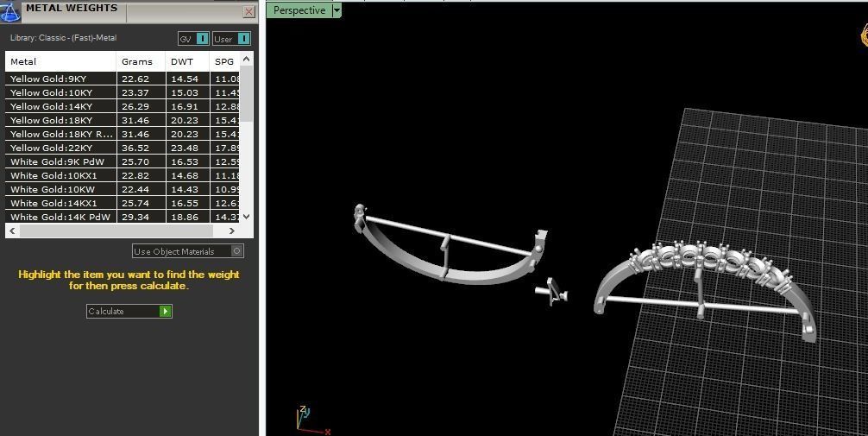Screen dimensions: 868x436
Task: Select the White Gold:14K PdW row
Action: point(123,217)
